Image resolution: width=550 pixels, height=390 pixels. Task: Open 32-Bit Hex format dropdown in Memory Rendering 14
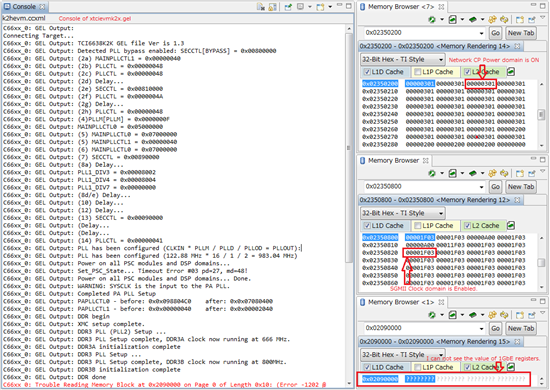pos(403,59)
